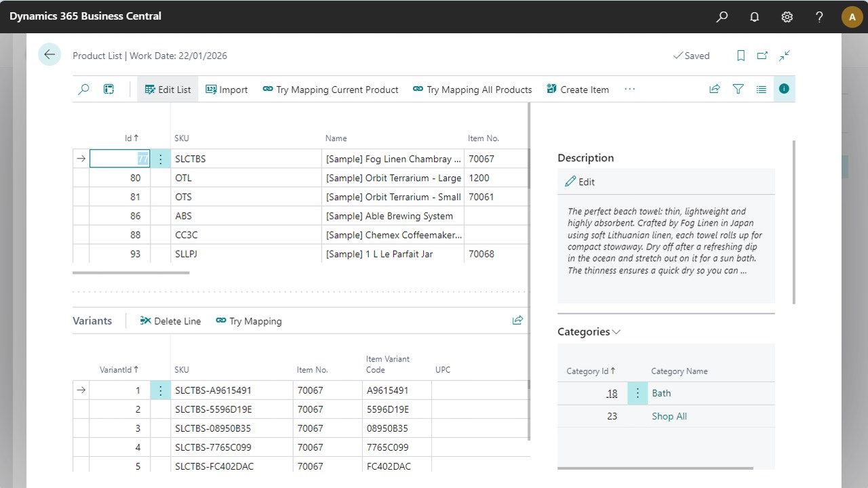This screenshot has width=868, height=488.
Task: Select the Id 77 input field
Action: 119,159
